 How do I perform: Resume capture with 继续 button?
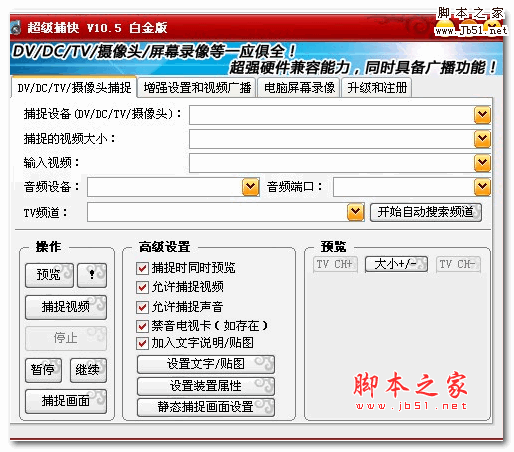click(88, 370)
